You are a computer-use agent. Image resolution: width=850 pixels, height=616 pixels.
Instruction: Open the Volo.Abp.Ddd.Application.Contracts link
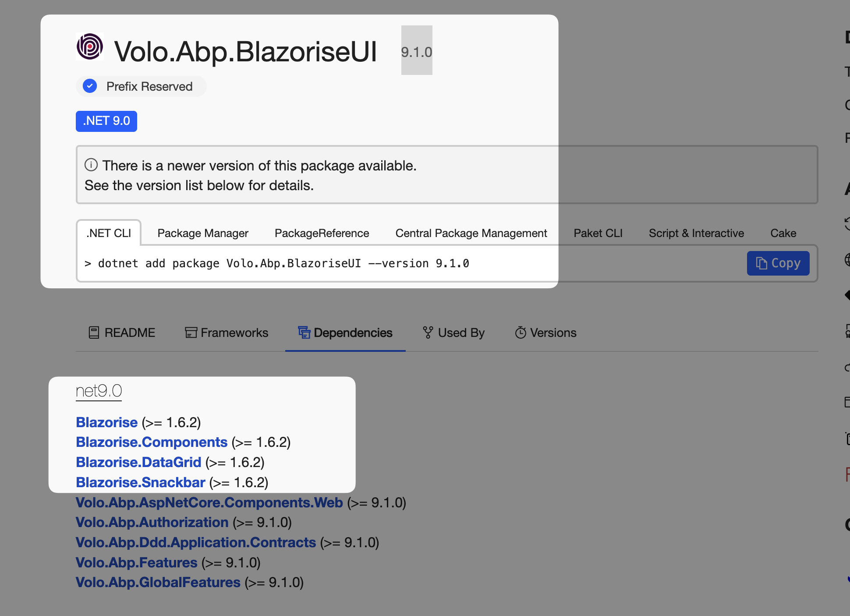[196, 542]
